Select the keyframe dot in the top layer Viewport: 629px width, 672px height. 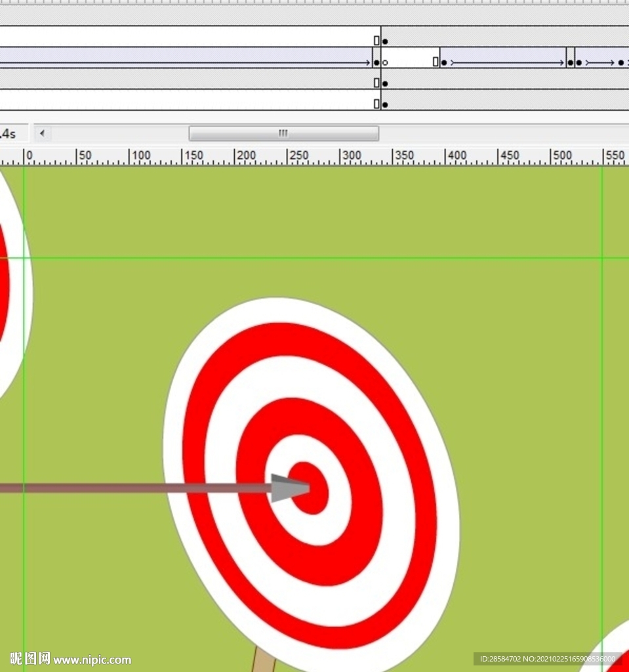click(385, 41)
